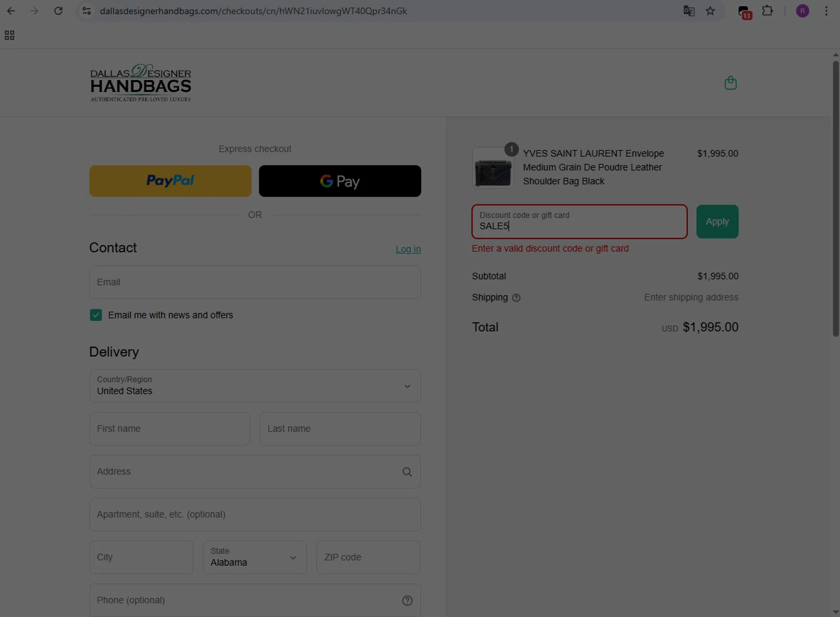Open the Chrome three-dot menu
Screen dimensions: 840x617
pos(826,11)
